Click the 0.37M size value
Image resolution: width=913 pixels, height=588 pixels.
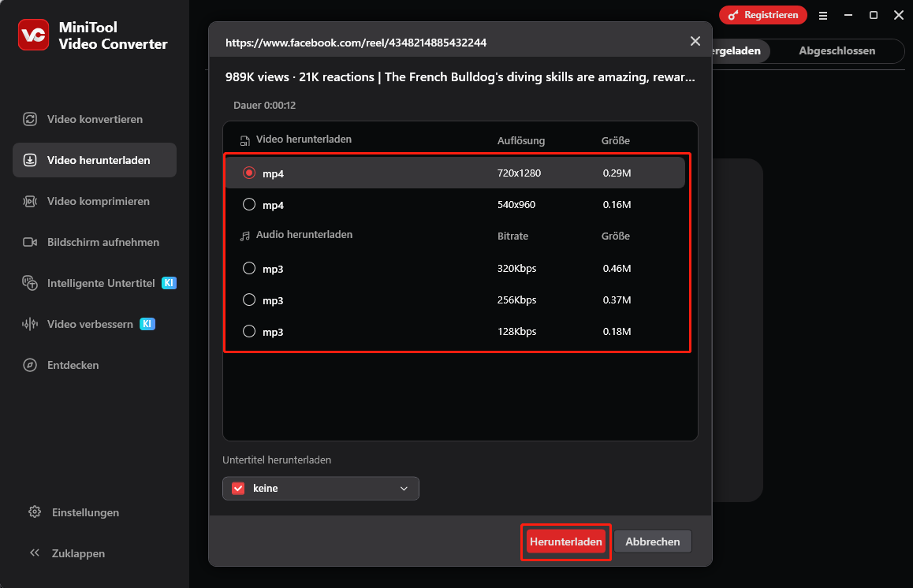617,300
